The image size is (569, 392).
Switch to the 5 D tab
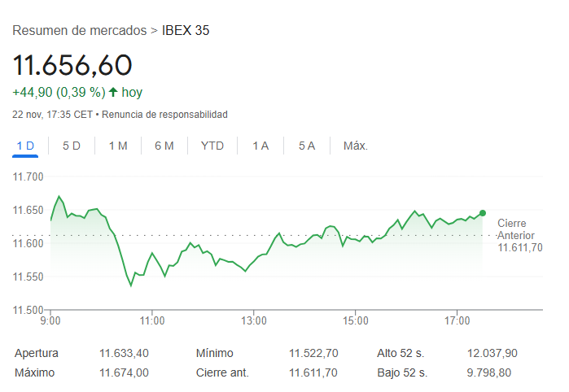click(72, 146)
